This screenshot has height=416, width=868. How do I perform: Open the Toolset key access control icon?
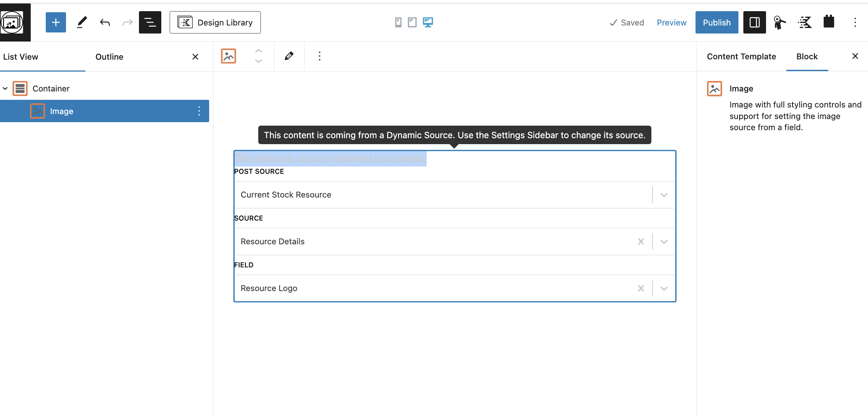coord(779,22)
